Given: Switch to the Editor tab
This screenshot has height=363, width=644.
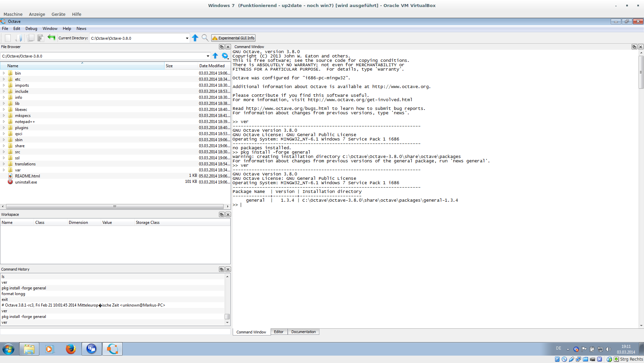Looking at the screenshot, I should (x=278, y=332).
